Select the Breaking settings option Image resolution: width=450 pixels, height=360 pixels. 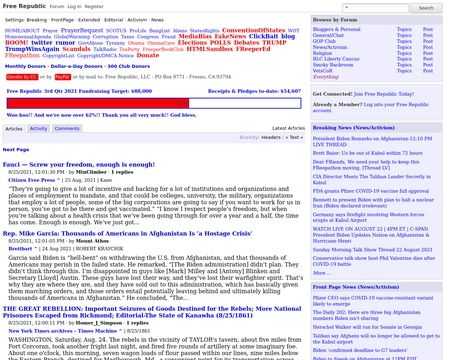tap(37, 20)
